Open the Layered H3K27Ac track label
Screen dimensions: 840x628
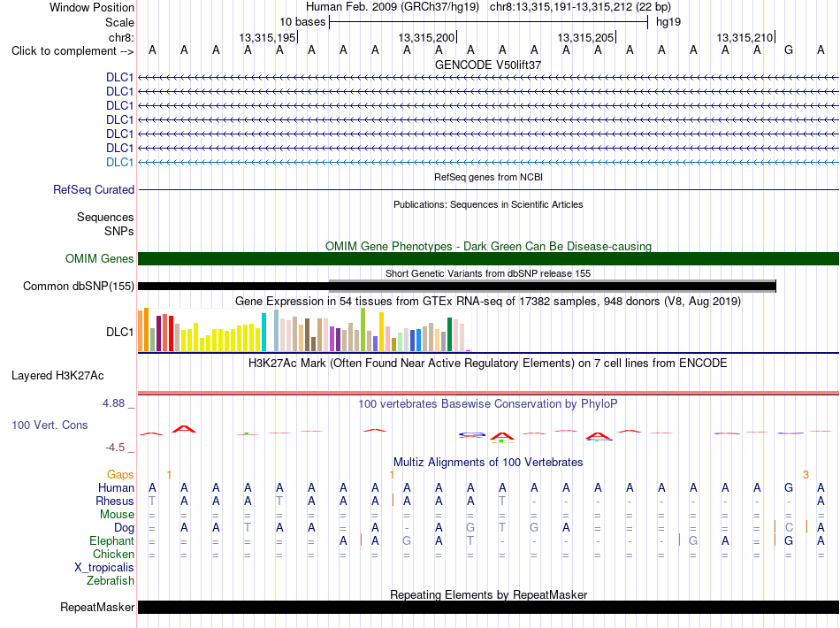(57, 376)
